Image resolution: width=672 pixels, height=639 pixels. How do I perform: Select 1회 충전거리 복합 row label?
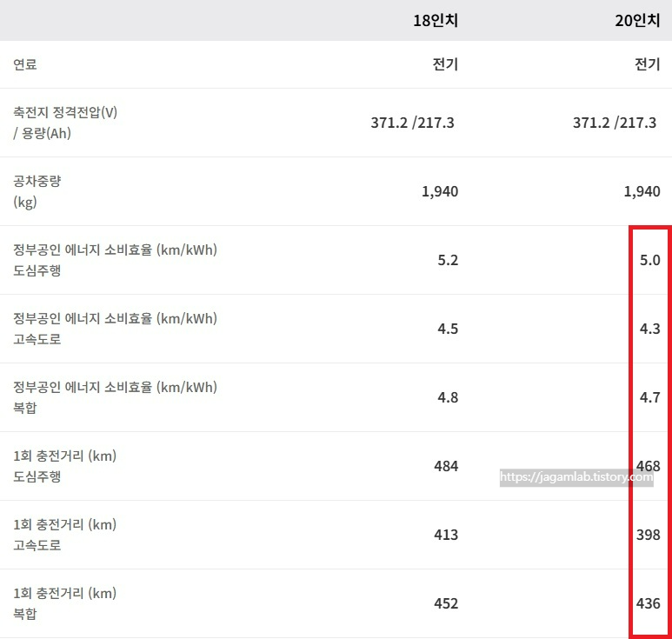click(x=64, y=603)
